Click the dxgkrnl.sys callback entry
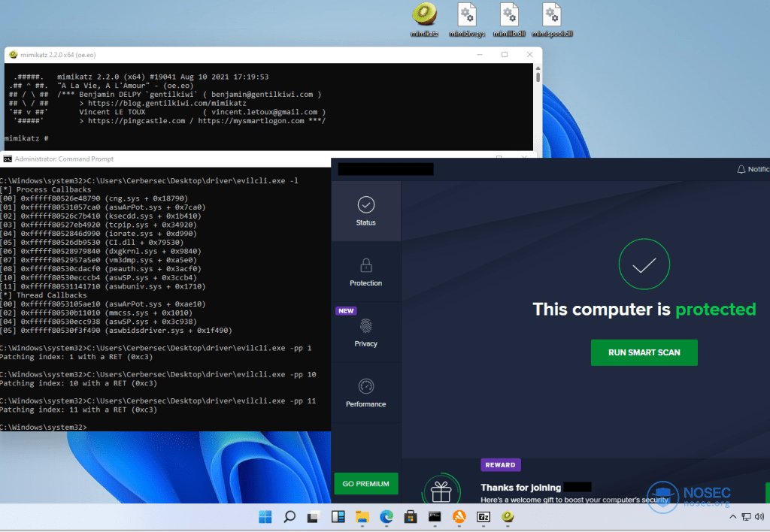This screenshot has width=770, height=532. coord(101,251)
